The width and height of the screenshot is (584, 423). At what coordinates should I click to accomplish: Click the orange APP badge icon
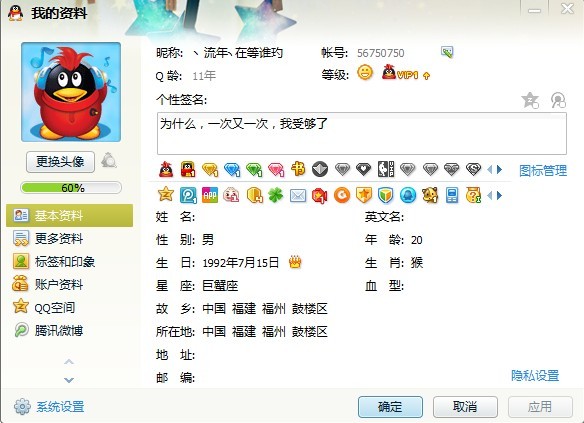click(210, 195)
